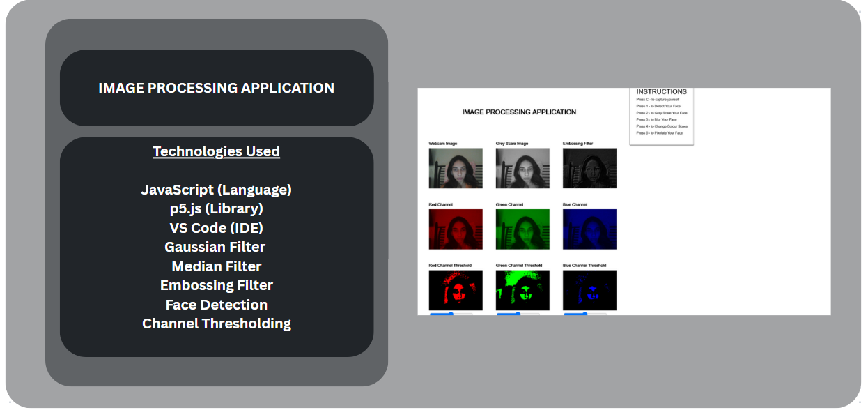
Task: Open the Red Channel Threshold image
Action: (x=456, y=290)
